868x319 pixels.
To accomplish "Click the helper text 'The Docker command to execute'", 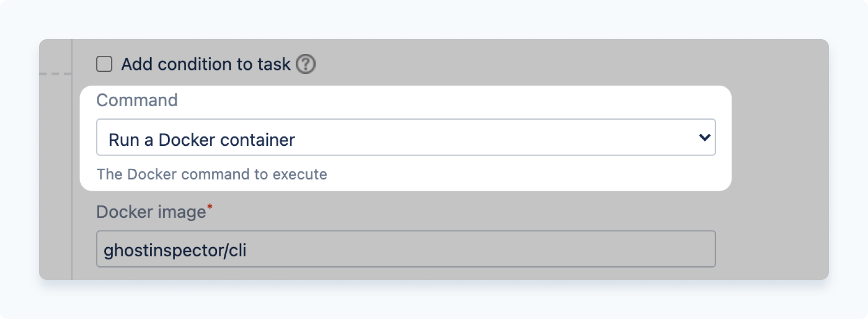I will coord(212,174).
